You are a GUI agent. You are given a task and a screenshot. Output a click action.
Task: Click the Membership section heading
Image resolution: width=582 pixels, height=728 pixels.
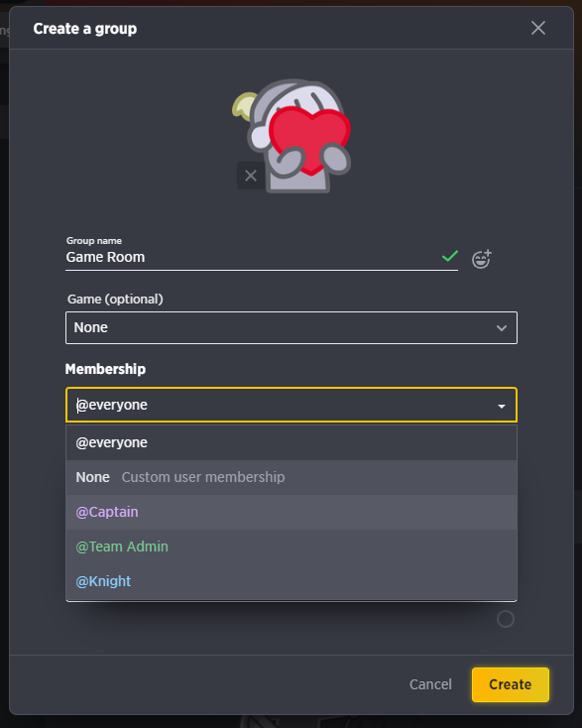click(105, 369)
